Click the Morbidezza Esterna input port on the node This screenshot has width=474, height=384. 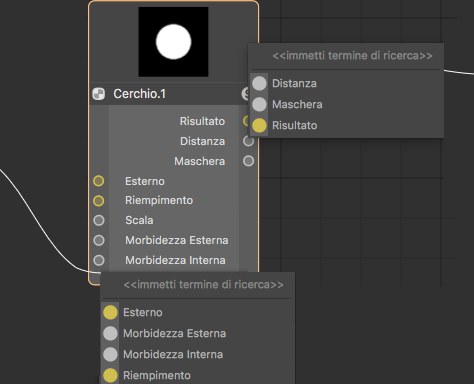pyautogui.click(x=99, y=240)
